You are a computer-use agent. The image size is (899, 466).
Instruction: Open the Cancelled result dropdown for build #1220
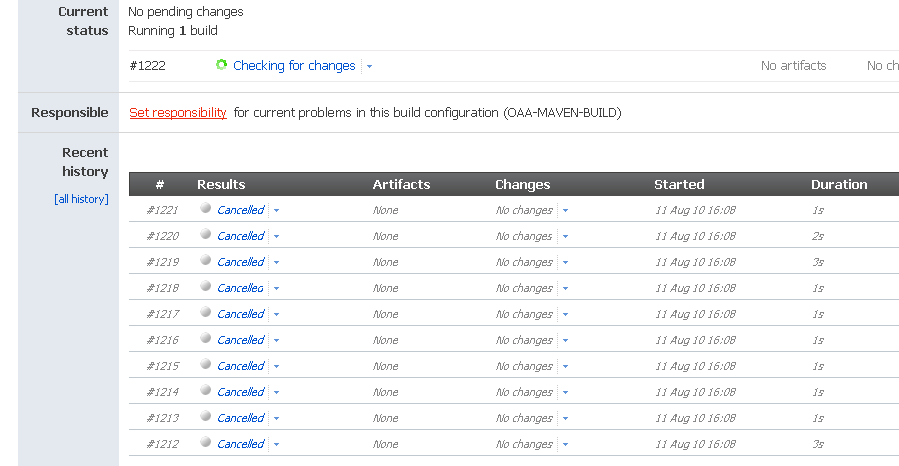point(276,236)
